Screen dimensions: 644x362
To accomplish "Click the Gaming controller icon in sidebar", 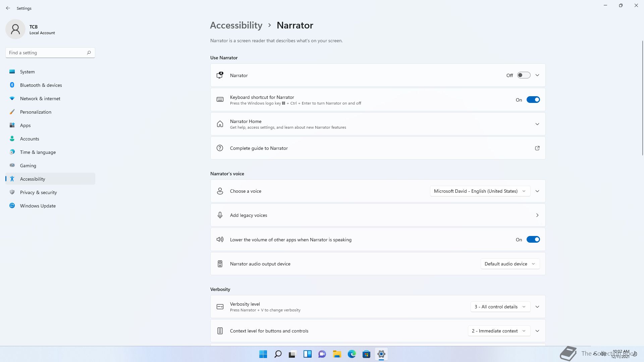I will 12,165.
